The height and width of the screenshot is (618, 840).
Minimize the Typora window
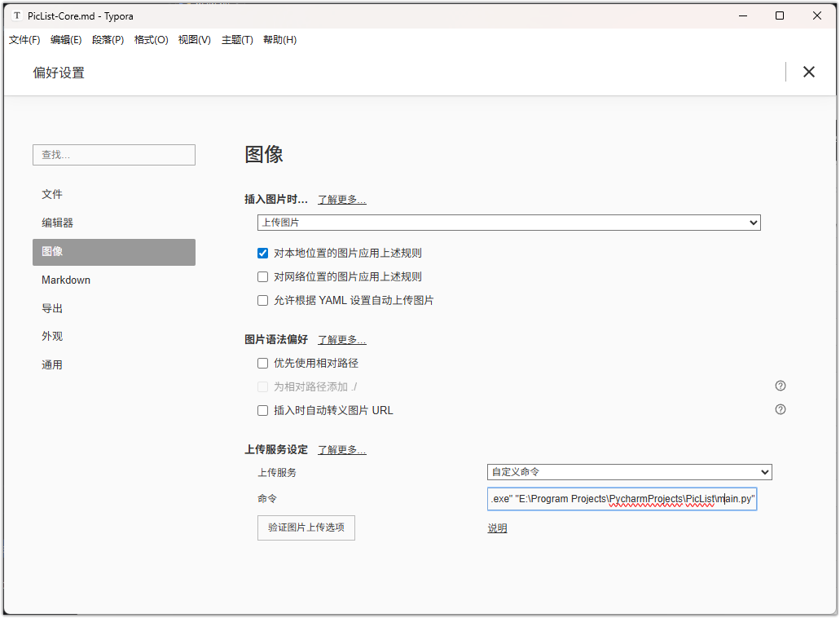pyautogui.click(x=742, y=15)
